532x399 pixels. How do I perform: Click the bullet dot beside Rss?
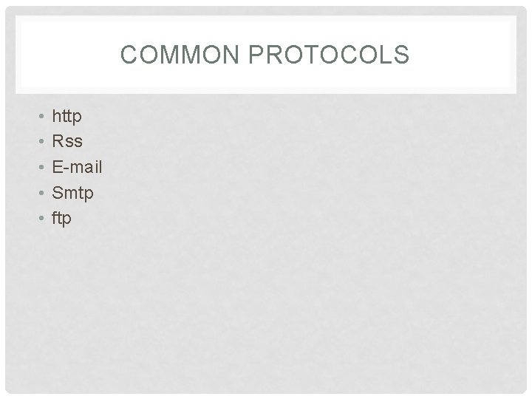click(41, 141)
